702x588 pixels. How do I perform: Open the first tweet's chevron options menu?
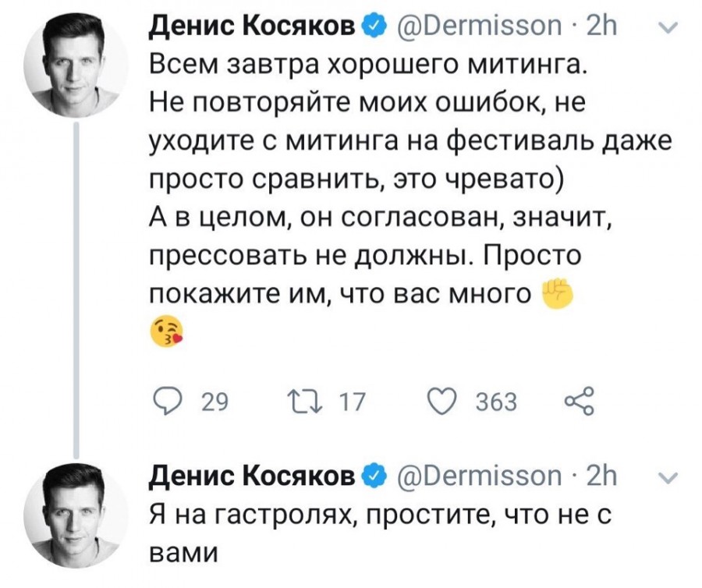669,29
